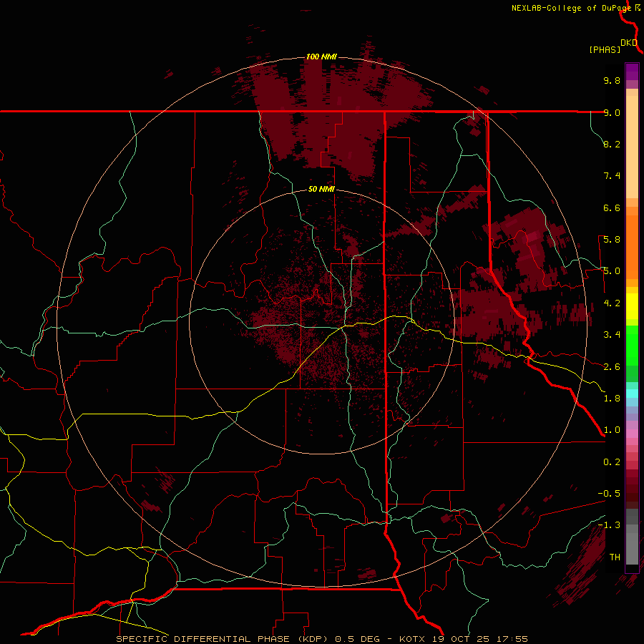
Task: Click the 5.0 scale value
Action: pos(612,271)
